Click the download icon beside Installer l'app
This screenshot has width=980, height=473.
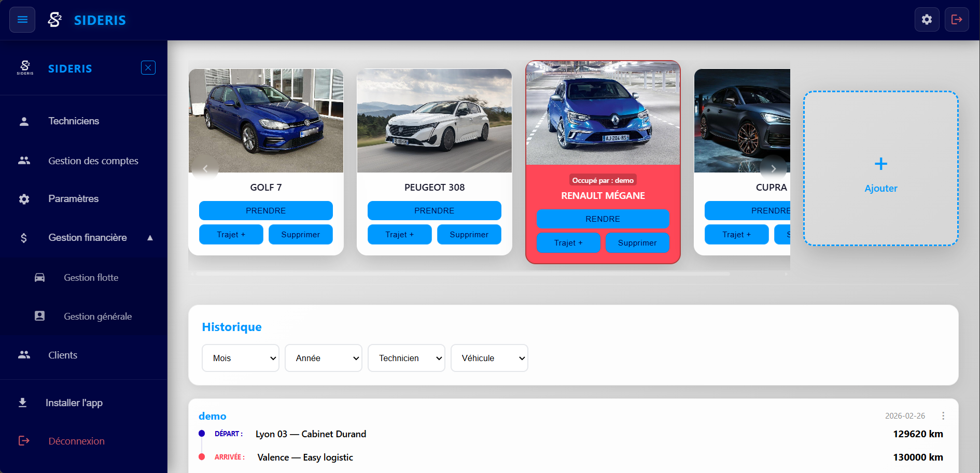coord(23,403)
